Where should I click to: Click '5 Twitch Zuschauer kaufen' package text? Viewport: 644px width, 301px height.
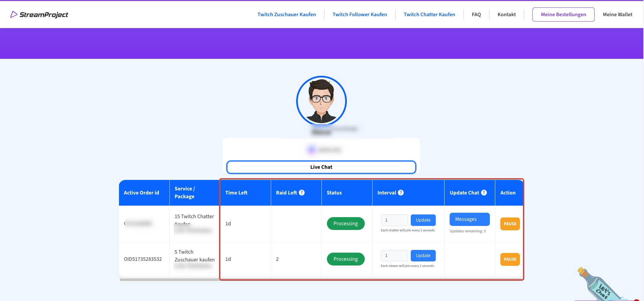pos(194,256)
